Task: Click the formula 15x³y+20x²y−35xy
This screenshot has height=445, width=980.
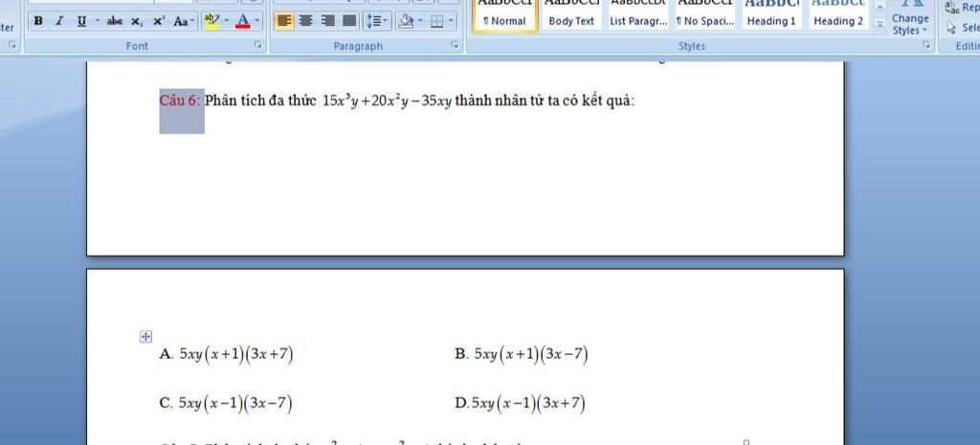Action: pos(387,100)
